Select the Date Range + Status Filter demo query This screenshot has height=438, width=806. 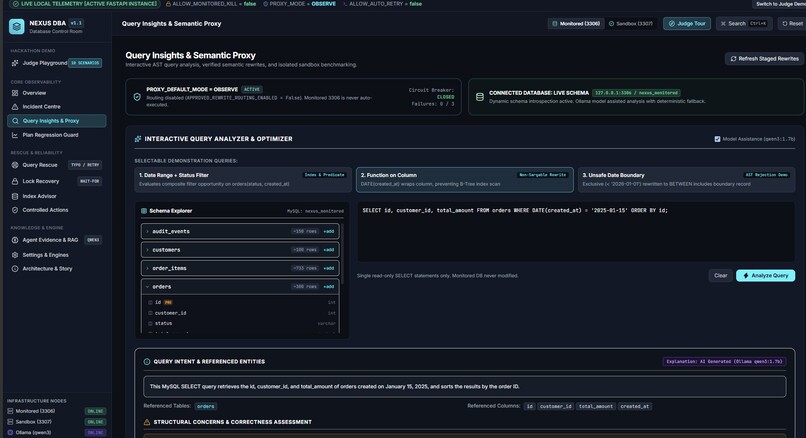(243, 179)
